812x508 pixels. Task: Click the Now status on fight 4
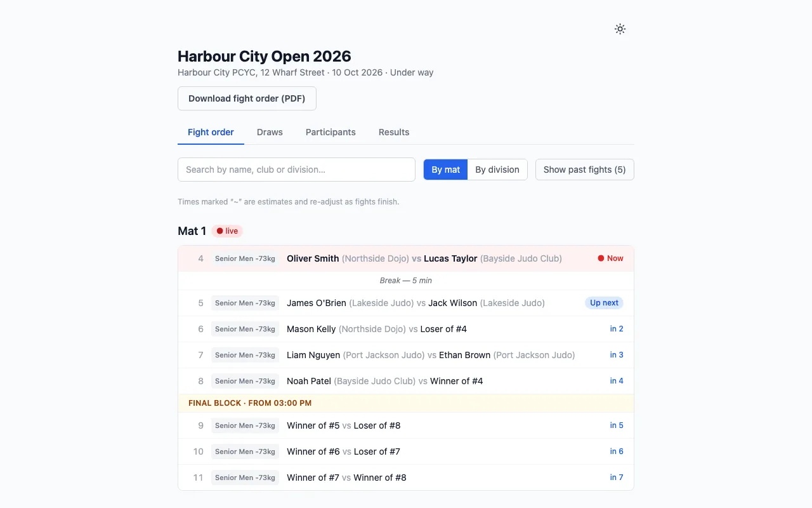coord(610,258)
